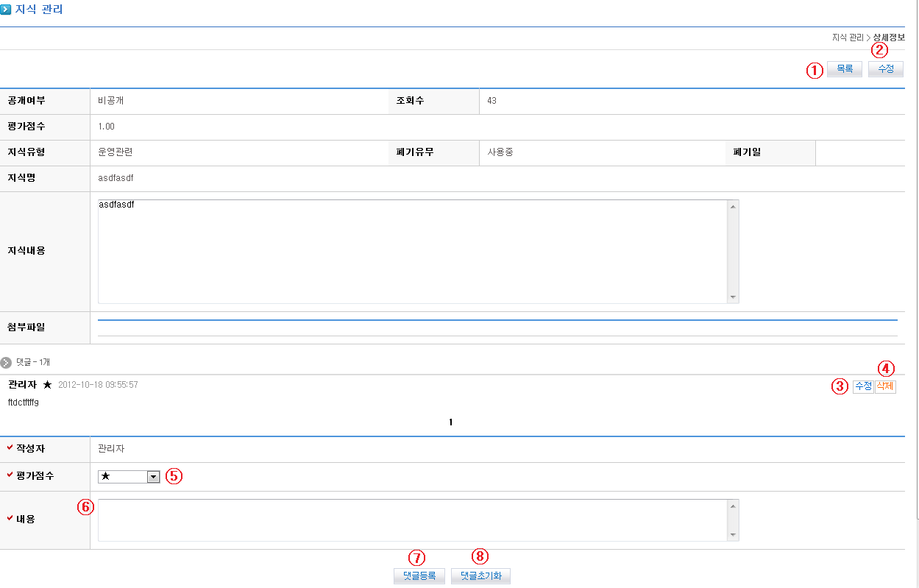Image resolution: width=919 pixels, height=588 pixels.
Task: Delete the comment with the orange 삭제 button
Action: pos(885,386)
